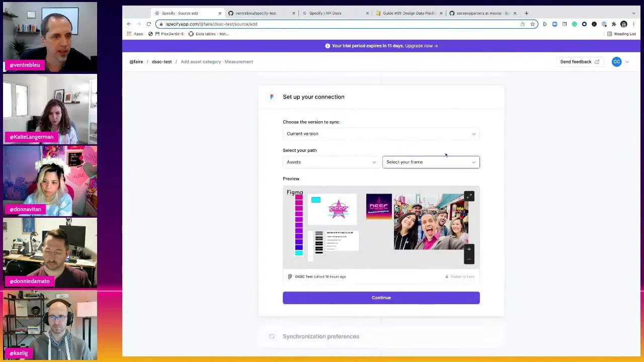The height and width of the screenshot is (362, 644).
Task: Click the 'DSSC Test' file name text
Action: (x=304, y=277)
